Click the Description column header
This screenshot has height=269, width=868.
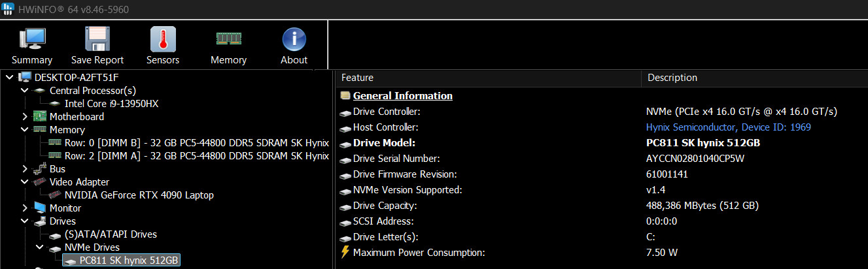tap(755, 78)
